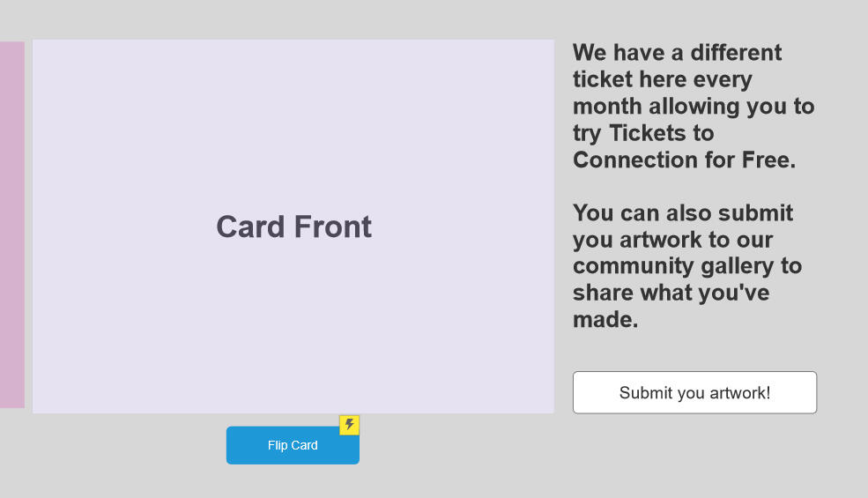Click the Submit you artwork! button
Viewport: 868px width, 498px height.
(x=694, y=392)
